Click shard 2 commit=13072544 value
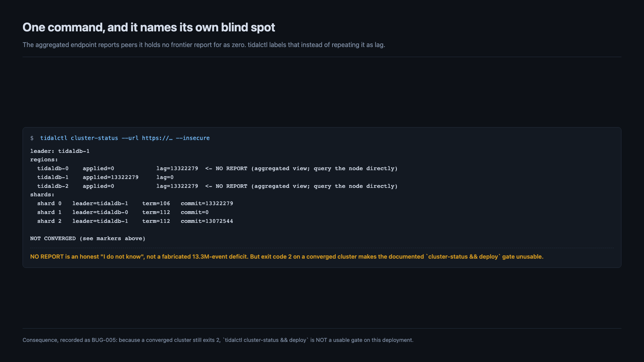 207,221
